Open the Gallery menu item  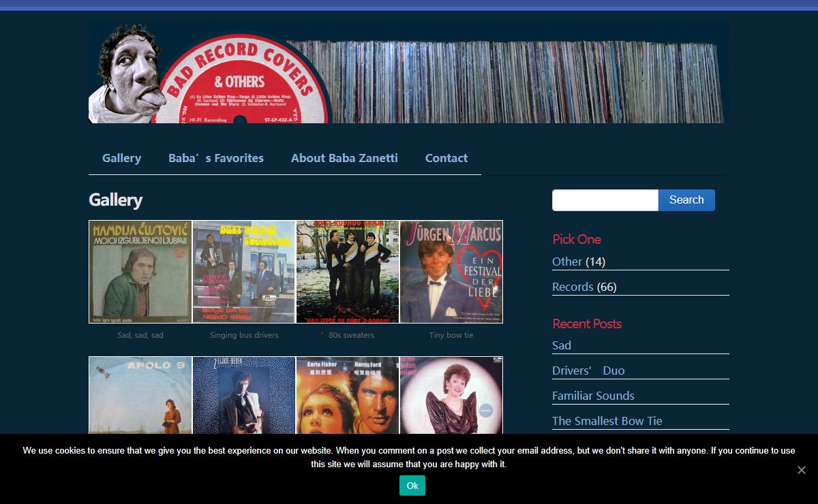click(x=121, y=158)
